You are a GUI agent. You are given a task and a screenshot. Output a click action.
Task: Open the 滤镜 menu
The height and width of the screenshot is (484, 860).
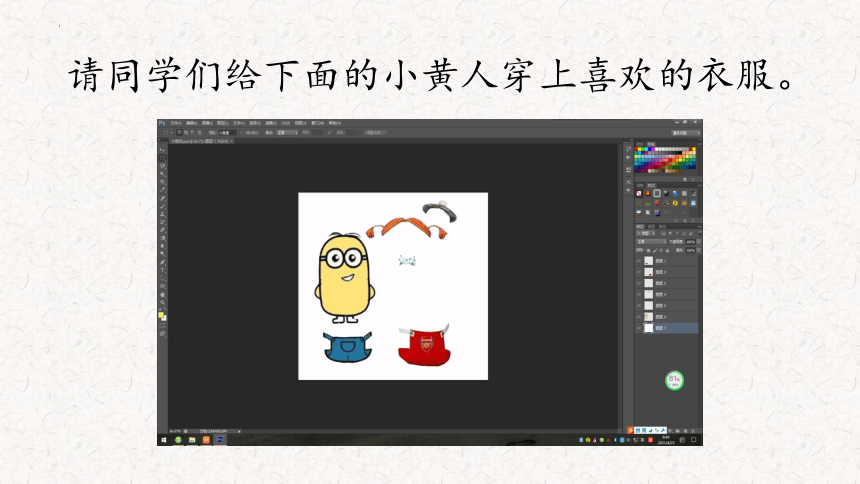270,123
